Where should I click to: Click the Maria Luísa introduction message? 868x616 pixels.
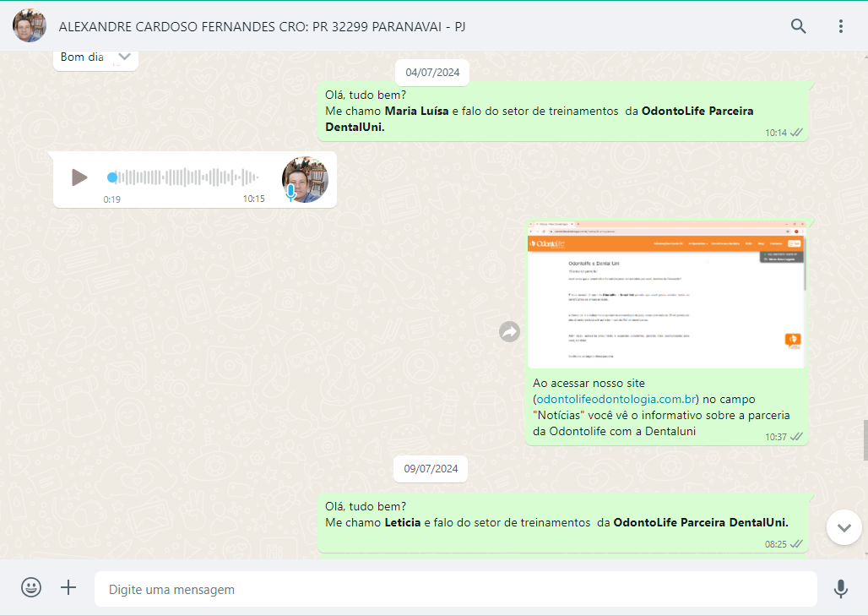[x=563, y=112]
